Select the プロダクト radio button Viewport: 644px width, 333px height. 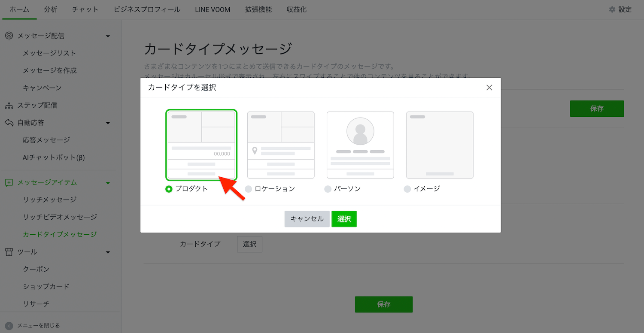(169, 189)
